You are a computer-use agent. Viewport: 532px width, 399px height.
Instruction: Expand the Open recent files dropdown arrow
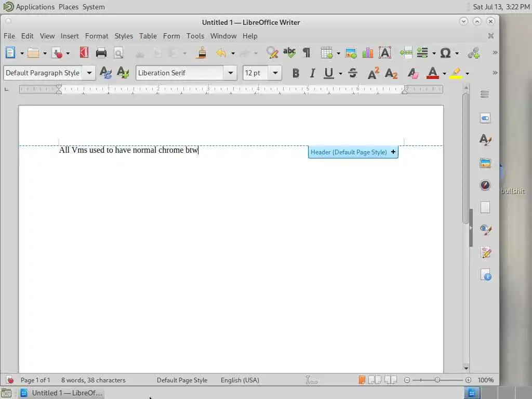tap(45, 54)
